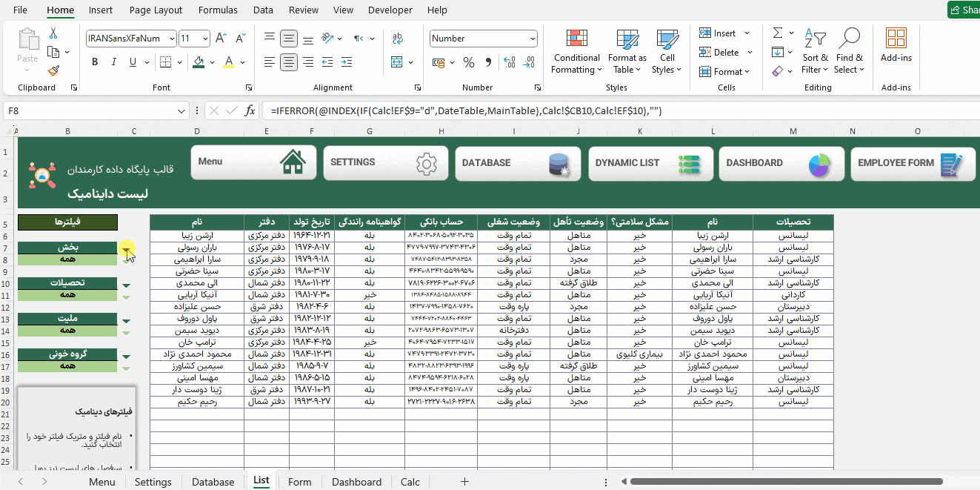The height and width of the screenshot is (490, 980).
Task: Open font size dropdown showing 11
Action: point(205,39)
